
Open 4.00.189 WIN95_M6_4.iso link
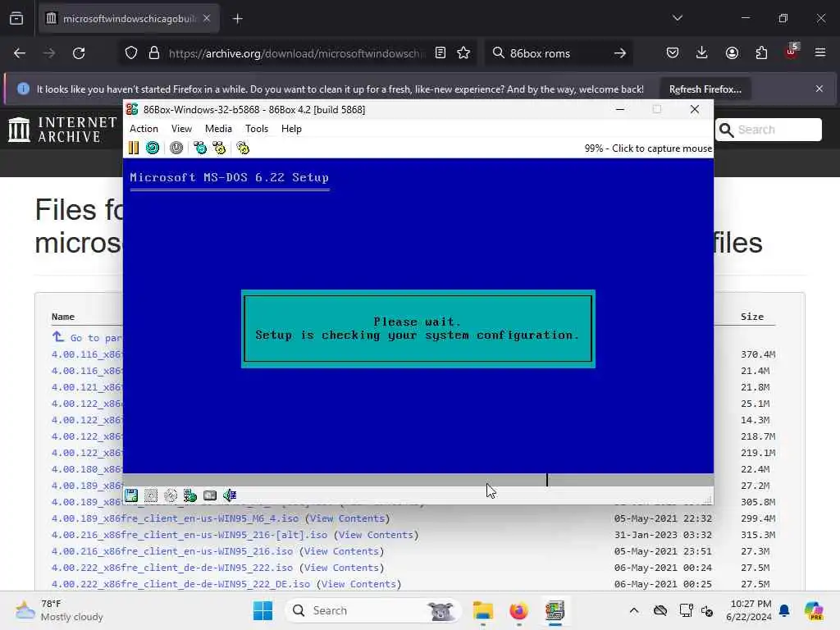pos(176,518)
